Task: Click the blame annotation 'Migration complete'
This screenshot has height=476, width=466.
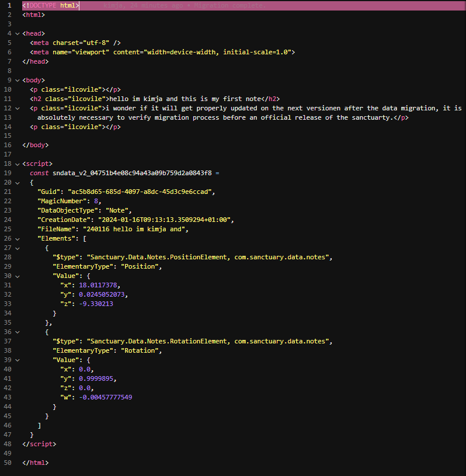Action: pos(230,5)
